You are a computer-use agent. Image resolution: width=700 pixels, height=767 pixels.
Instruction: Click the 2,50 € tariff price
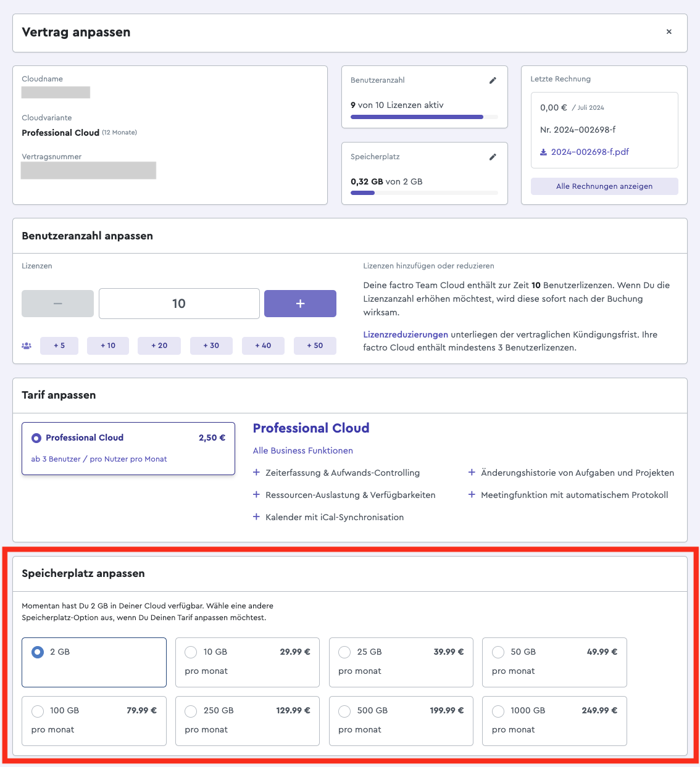(x=212, y=437)
